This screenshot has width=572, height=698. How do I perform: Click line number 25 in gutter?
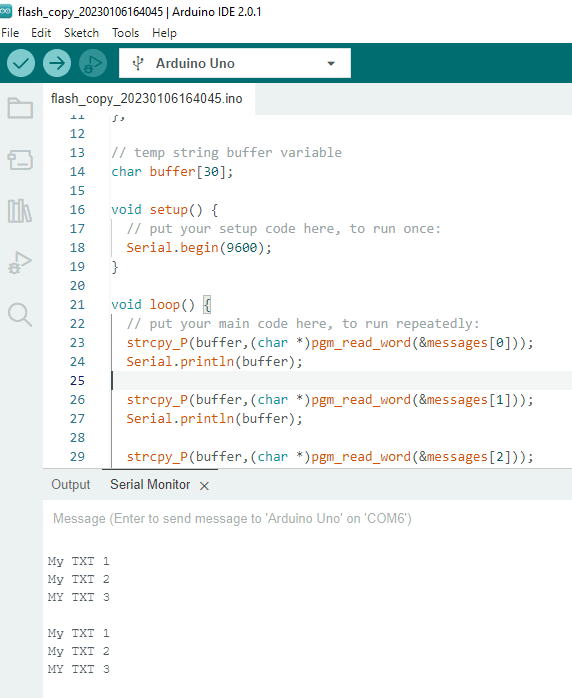coord(77,381)
